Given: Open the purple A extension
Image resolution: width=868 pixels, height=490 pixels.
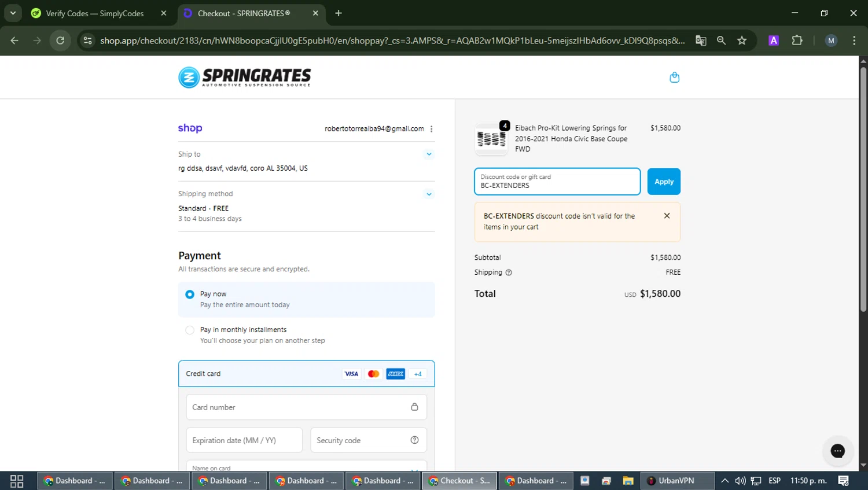Looking at the screenshot, I should point(774,40).
